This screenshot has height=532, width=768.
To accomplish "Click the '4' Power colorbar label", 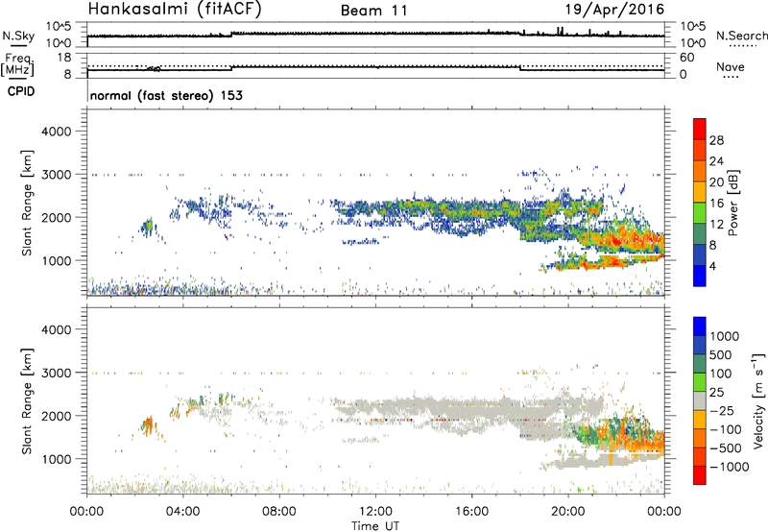I will (712, 266).
